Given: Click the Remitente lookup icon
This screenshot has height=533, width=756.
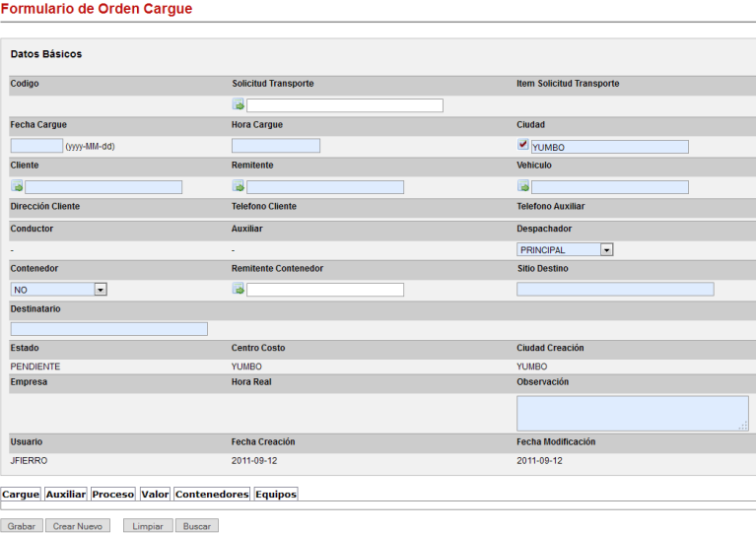Looking at the screenshot, I should tap(239, 186).
